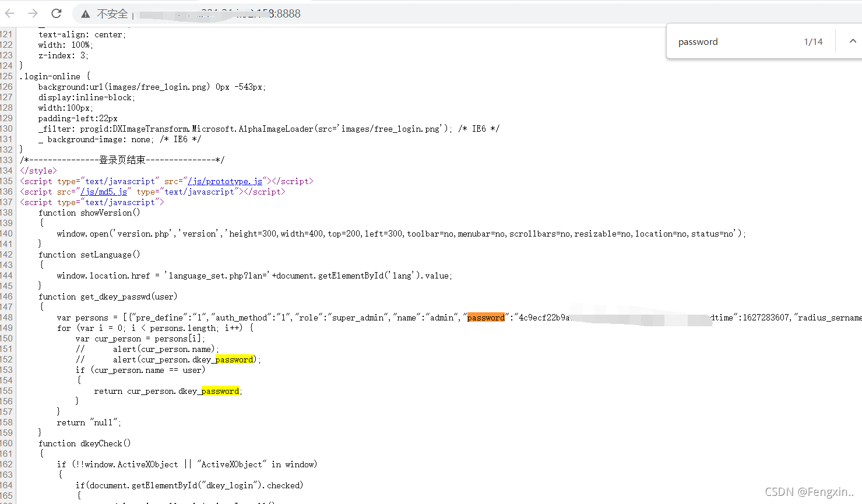Reload the page with the refresh icon
This screenshot has height=504, width=862.
(x=56, y=13)
